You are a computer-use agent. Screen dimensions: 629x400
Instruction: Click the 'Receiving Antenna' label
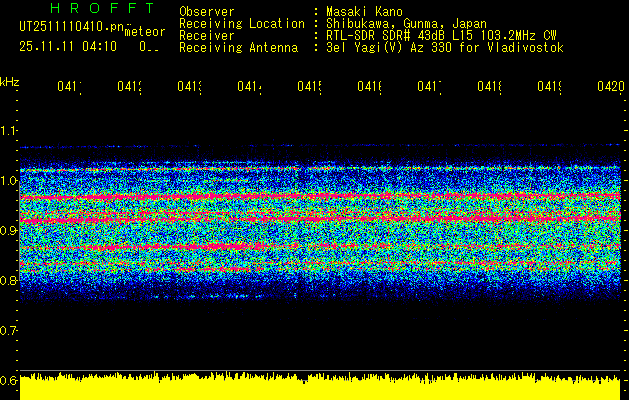(238, 48)
